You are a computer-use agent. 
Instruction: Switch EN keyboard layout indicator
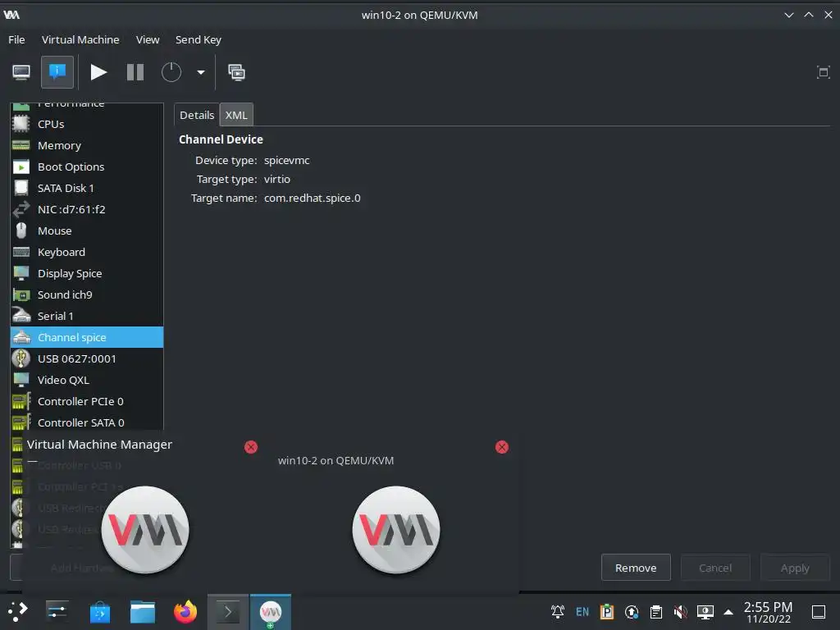[582, 612]
